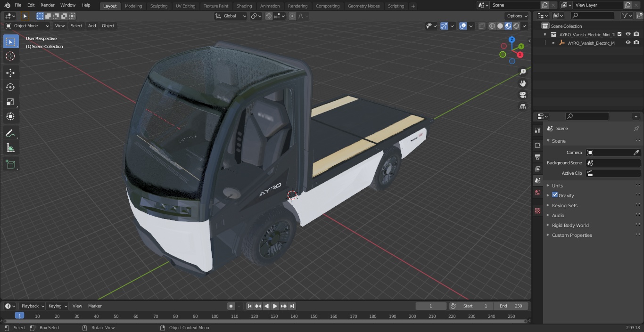Switch perspective/orthographic with the grid icon
Image resolution: width=644 pixels, height=332 pixels.
pos(523,107)
